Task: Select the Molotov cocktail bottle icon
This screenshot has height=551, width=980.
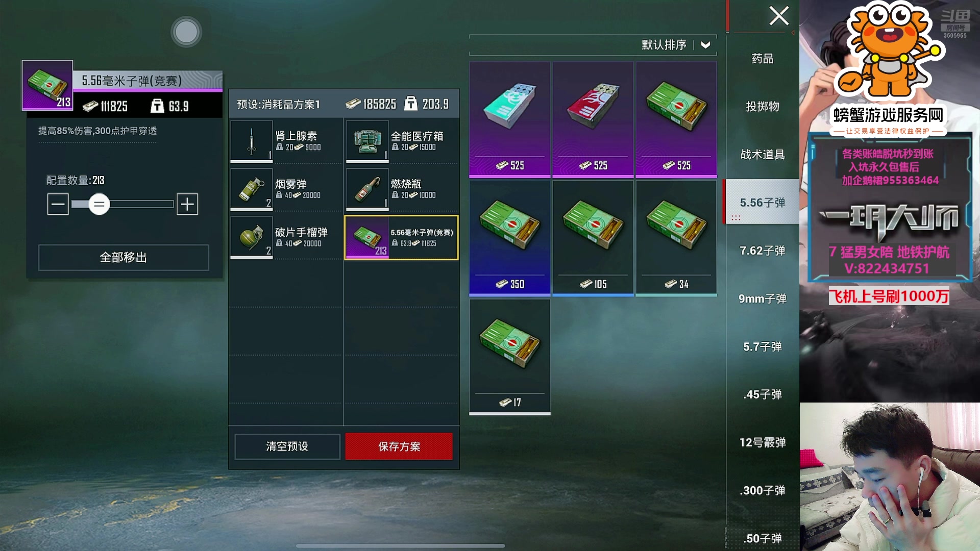Action: [x=367, y=189]
